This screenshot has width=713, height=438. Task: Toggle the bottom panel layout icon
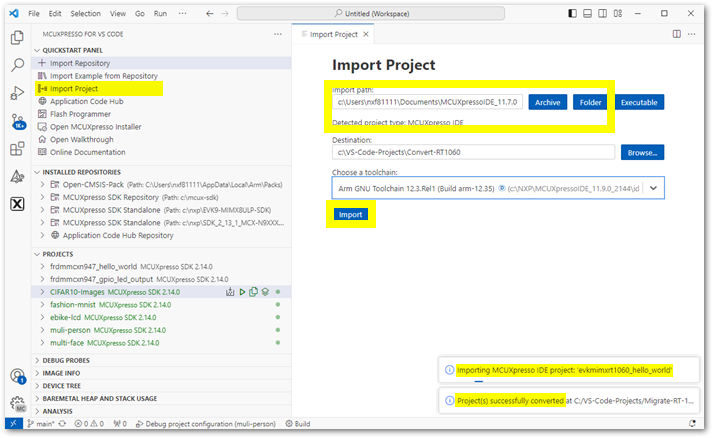(587, 14)
